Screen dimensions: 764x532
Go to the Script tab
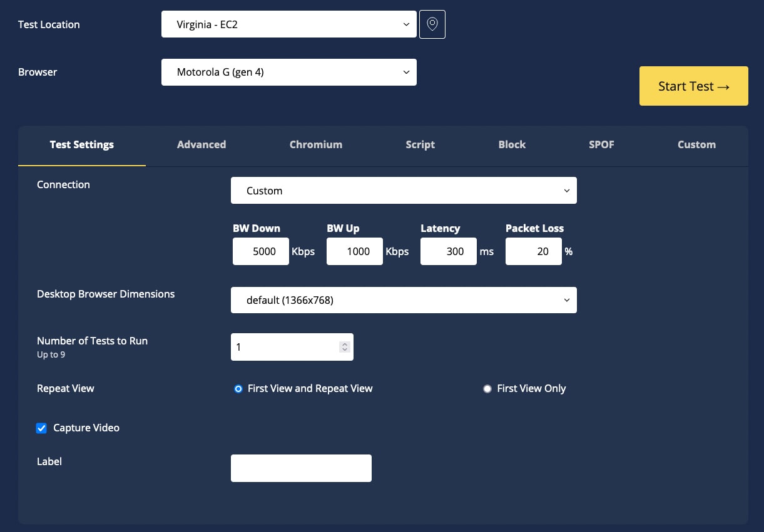tap(420, 144)
